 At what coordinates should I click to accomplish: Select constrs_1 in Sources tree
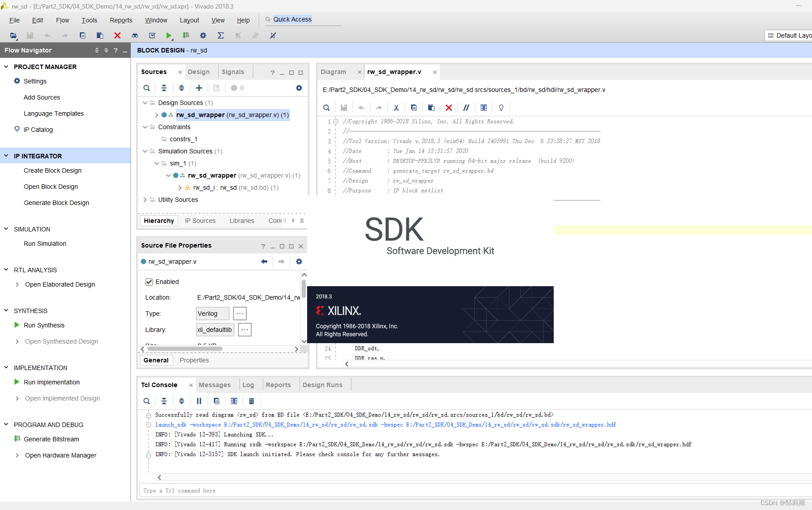click(183, 139)
